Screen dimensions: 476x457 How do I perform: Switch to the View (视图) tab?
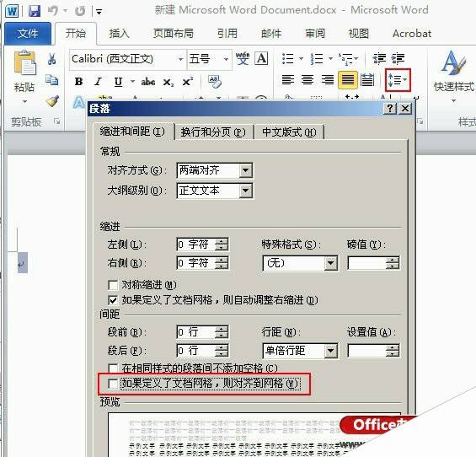359,34
